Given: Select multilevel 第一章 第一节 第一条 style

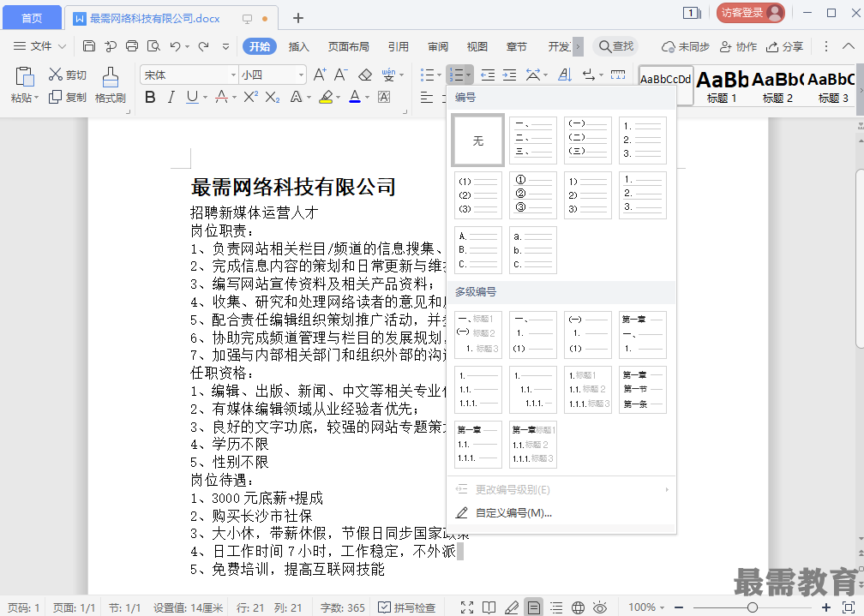Looking at the screenshot, I should click(643, 390).
